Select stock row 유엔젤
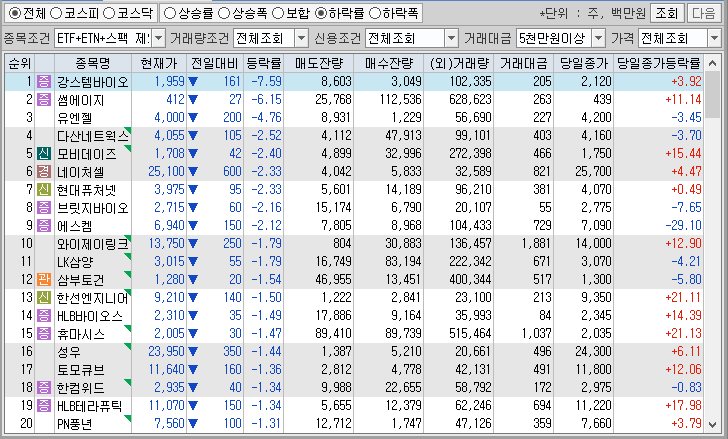This screenshot has width=728, height=439. pyautogui.click(x=354, y=117)
